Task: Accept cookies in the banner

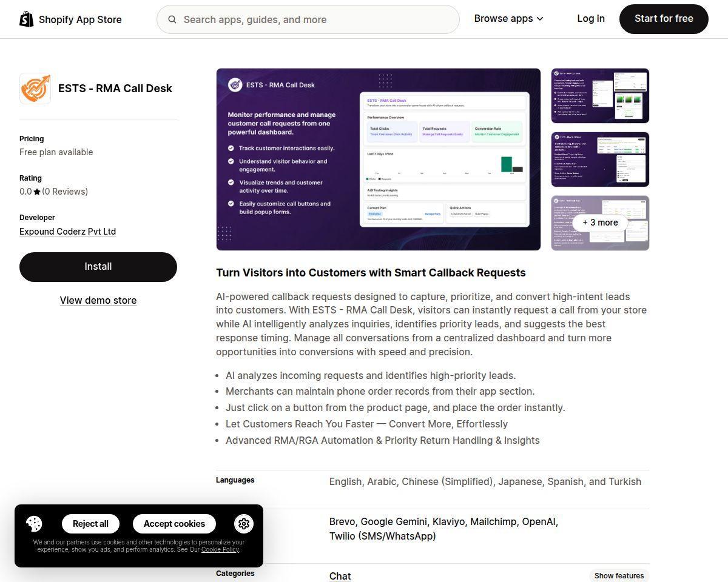Action: 174,524
